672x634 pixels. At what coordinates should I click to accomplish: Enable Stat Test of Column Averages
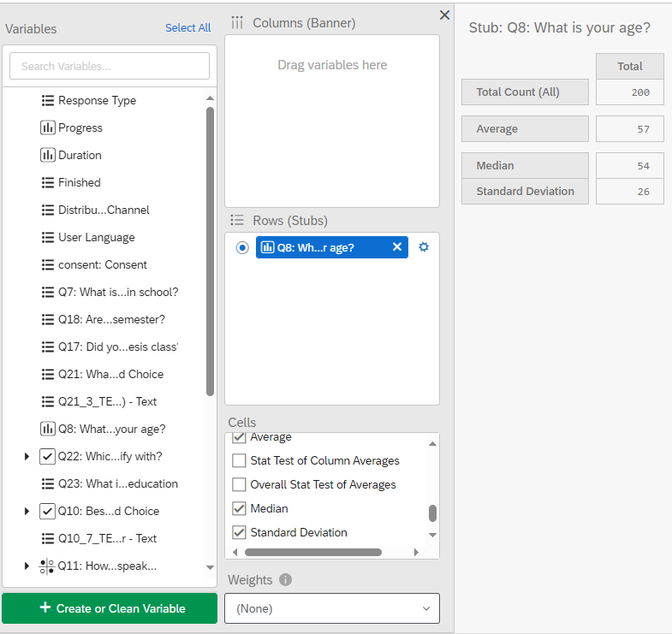pos(239,460)
